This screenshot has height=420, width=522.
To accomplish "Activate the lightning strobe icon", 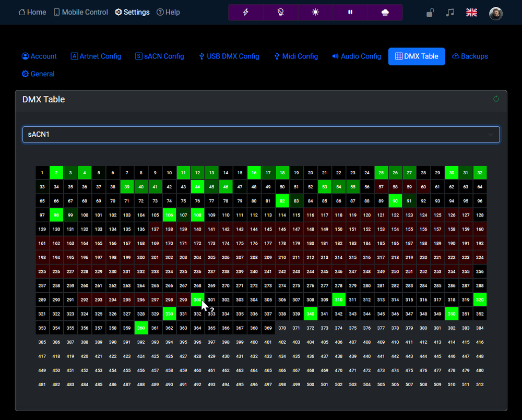I will point(245,11).
